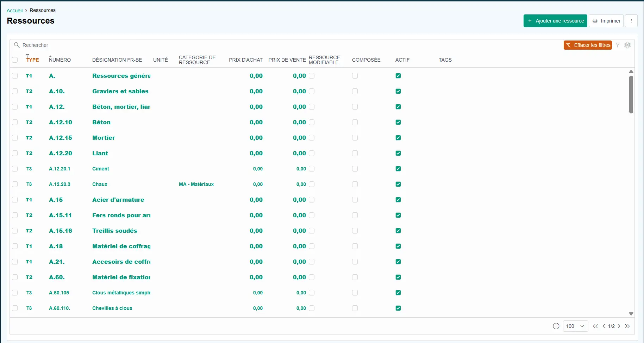Click scrollbar up arrow
Viewport: 644px width, 343px height.
631,71
